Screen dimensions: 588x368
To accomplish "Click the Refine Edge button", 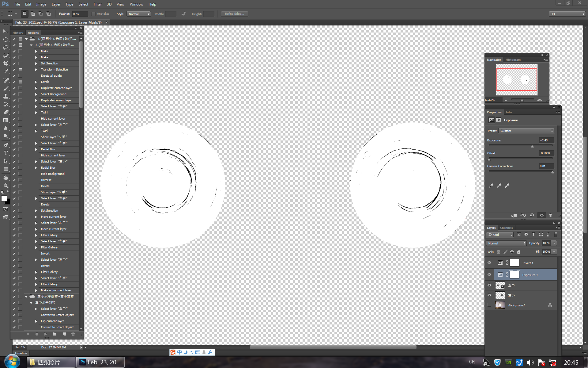I will (234, 14).
